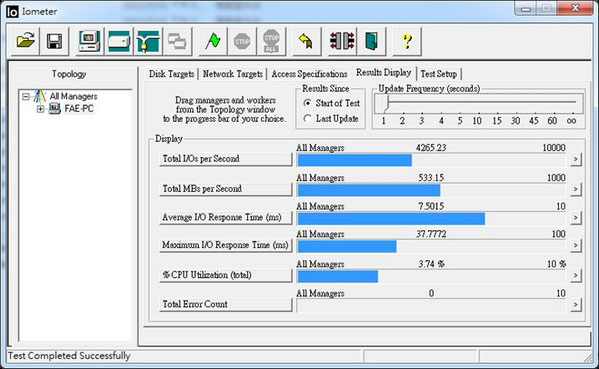The height and width of the screenshot is (369, 599).
Task: Open arrow next to Total Error Count bar
Action: [575, 304]
